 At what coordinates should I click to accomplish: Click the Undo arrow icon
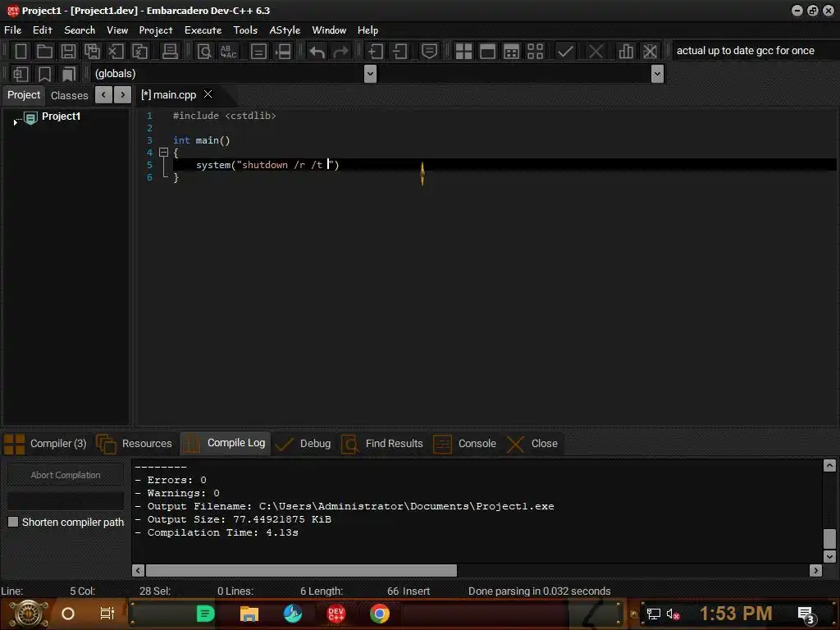[x=317, y=52]
